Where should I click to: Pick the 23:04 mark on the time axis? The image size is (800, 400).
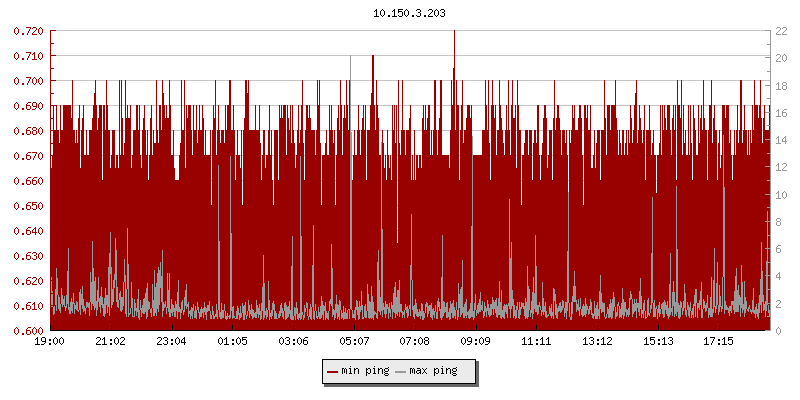click(171, 341)
